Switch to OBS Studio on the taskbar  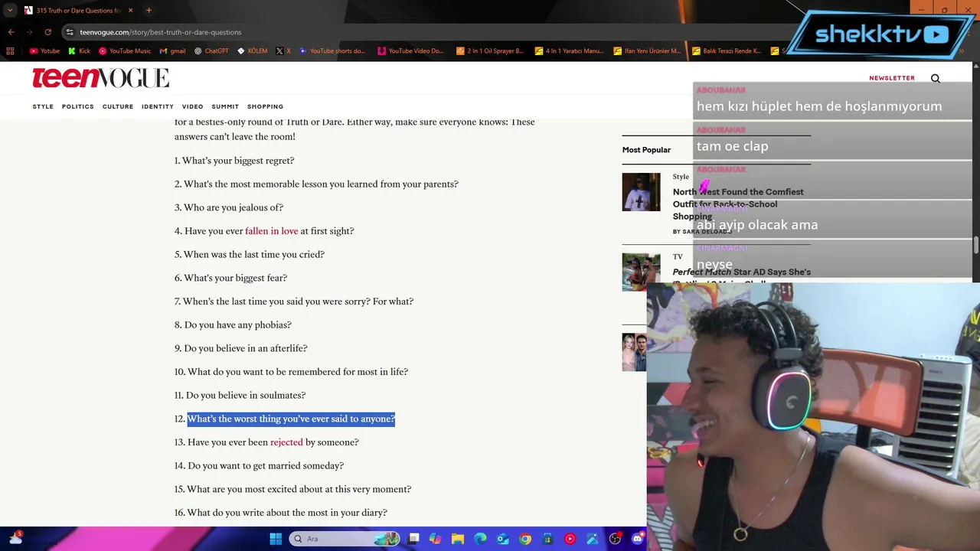pos(615,539)
